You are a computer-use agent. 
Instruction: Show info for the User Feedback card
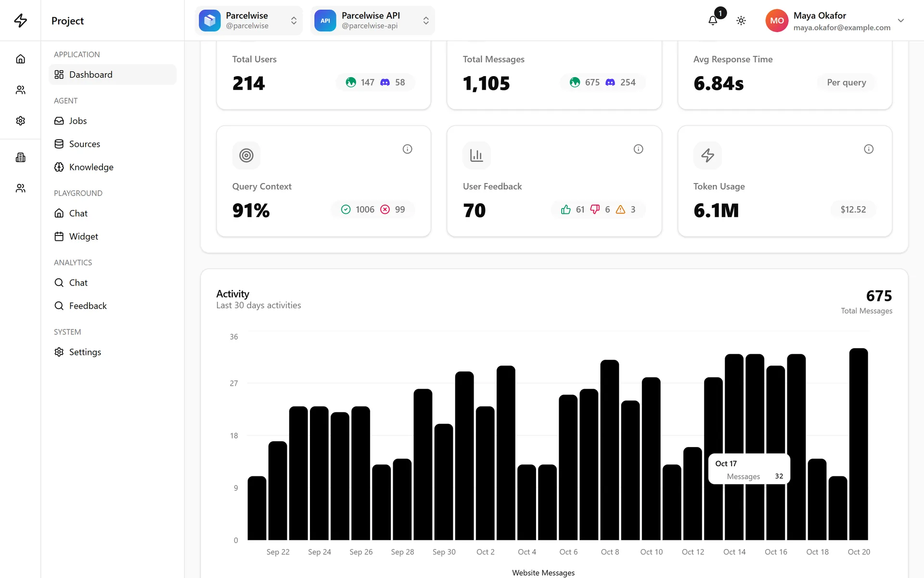tap(638, 149)
